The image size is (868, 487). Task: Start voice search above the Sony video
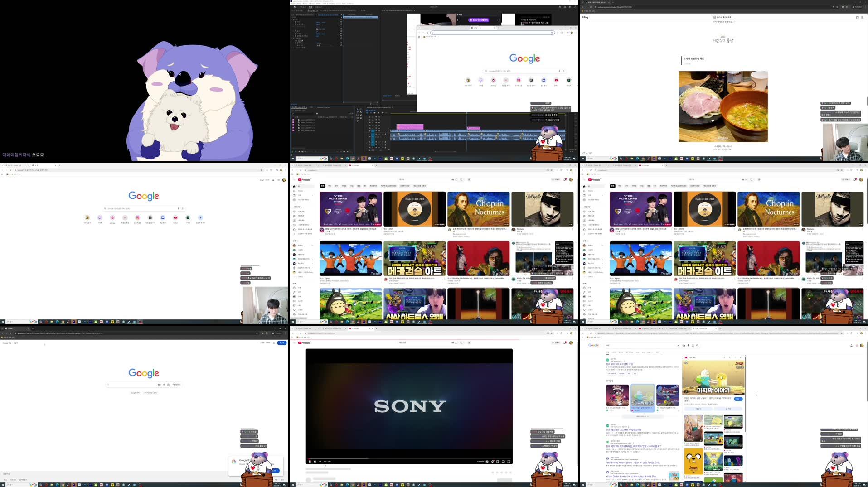tap(469, 342)
